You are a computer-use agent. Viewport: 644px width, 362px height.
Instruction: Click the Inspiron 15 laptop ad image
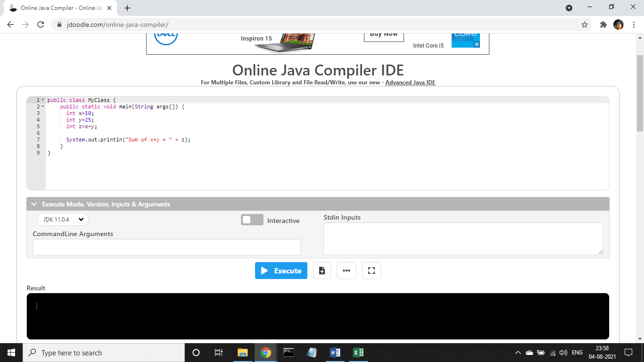(x=284, y=42)
